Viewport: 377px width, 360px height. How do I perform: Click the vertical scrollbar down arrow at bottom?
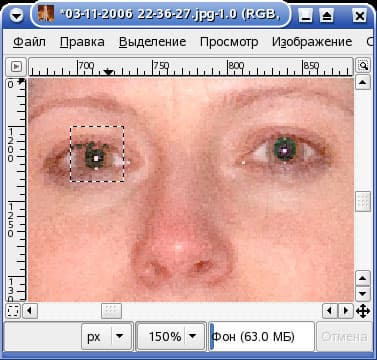[363, 294]
